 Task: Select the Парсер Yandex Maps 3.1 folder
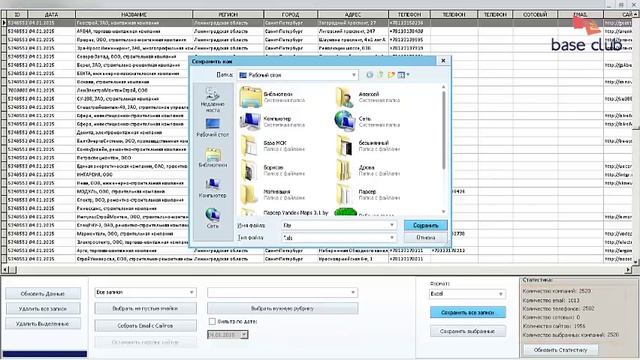(284, 213)
